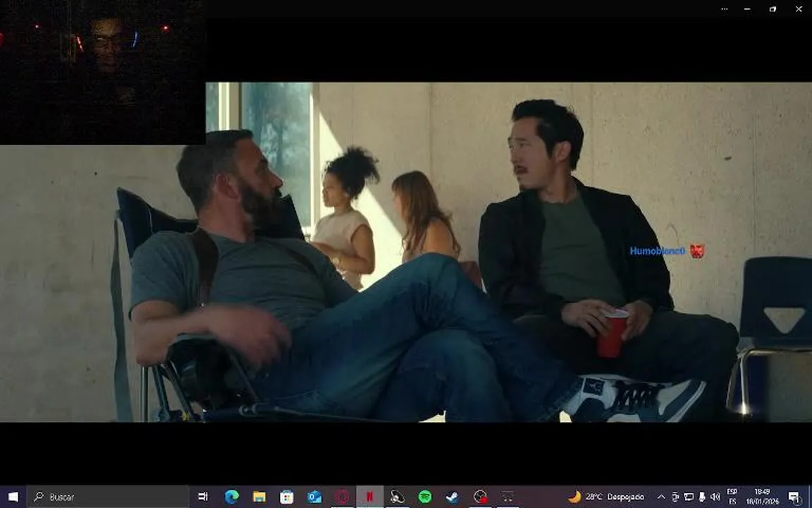
Task: Open Steam from the taskbar
Action: pyautogui.click(x=453, y=497)
